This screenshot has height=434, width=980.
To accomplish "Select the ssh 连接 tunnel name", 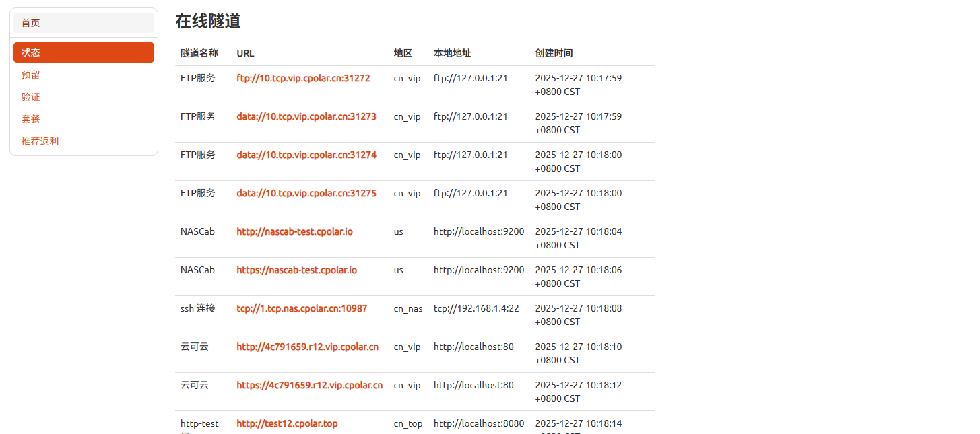I will click(x=197, y=308).
